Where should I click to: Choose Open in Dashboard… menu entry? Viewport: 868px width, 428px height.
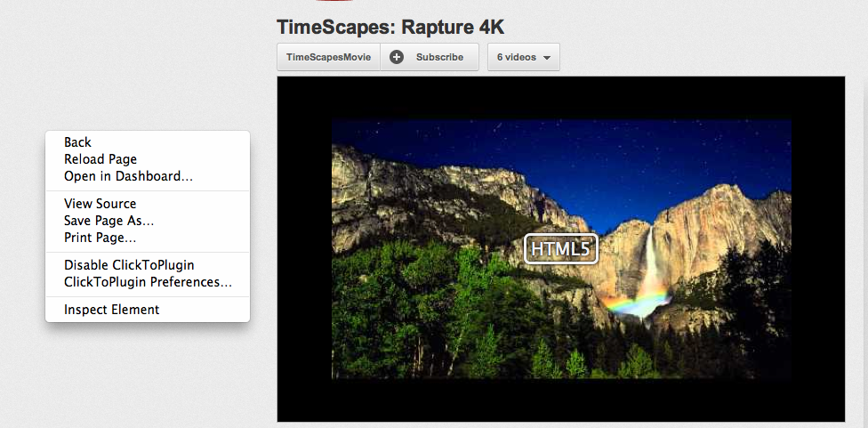point(148,176)
